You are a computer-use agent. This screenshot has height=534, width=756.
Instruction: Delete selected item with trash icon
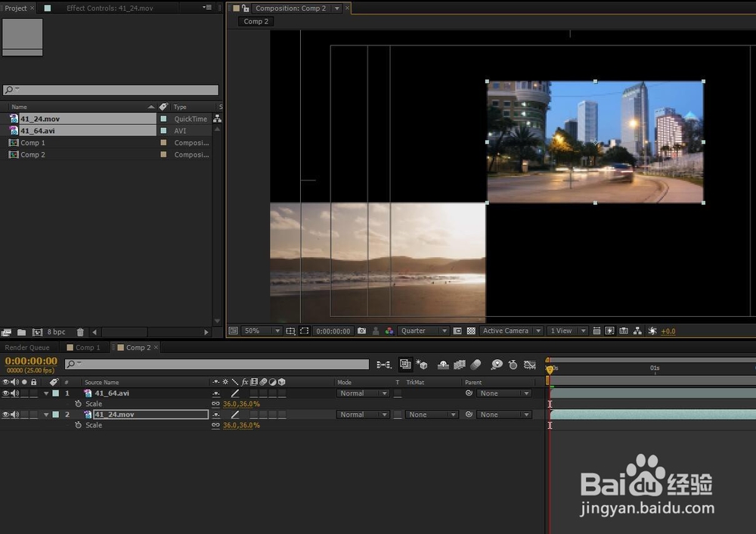point(80,332)
